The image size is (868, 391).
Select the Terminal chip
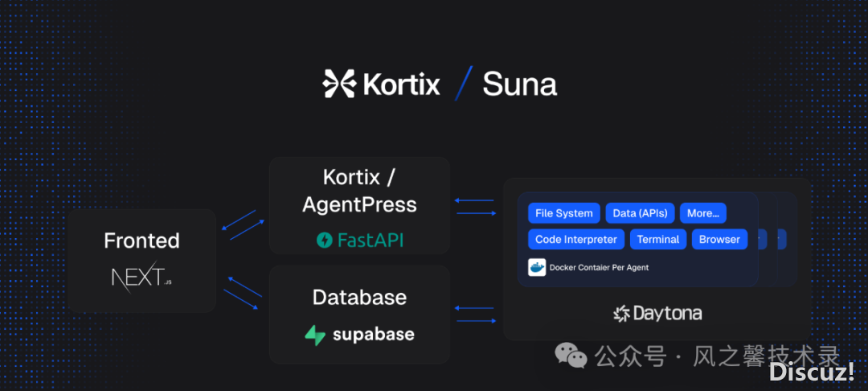point(658,239)
